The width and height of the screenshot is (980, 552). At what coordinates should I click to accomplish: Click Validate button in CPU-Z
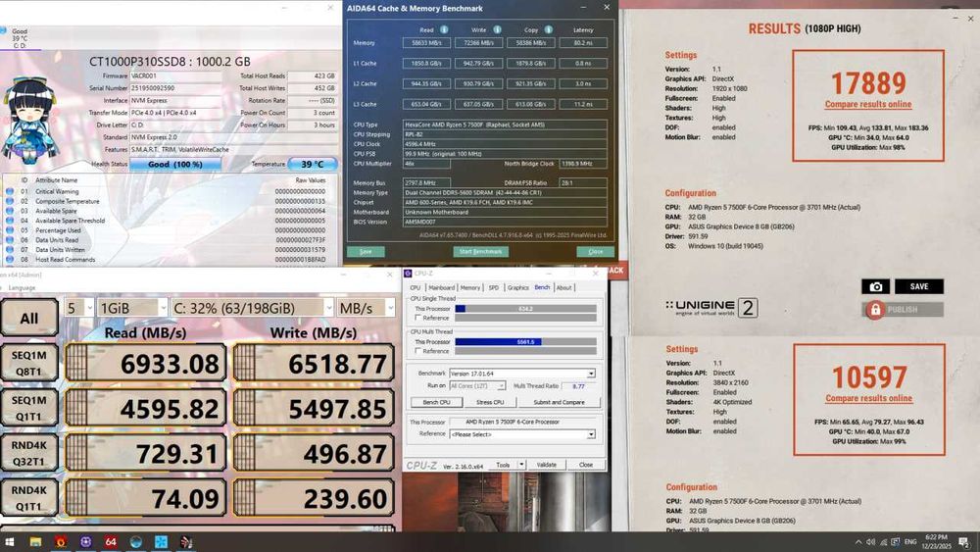(x=546, y=465)
